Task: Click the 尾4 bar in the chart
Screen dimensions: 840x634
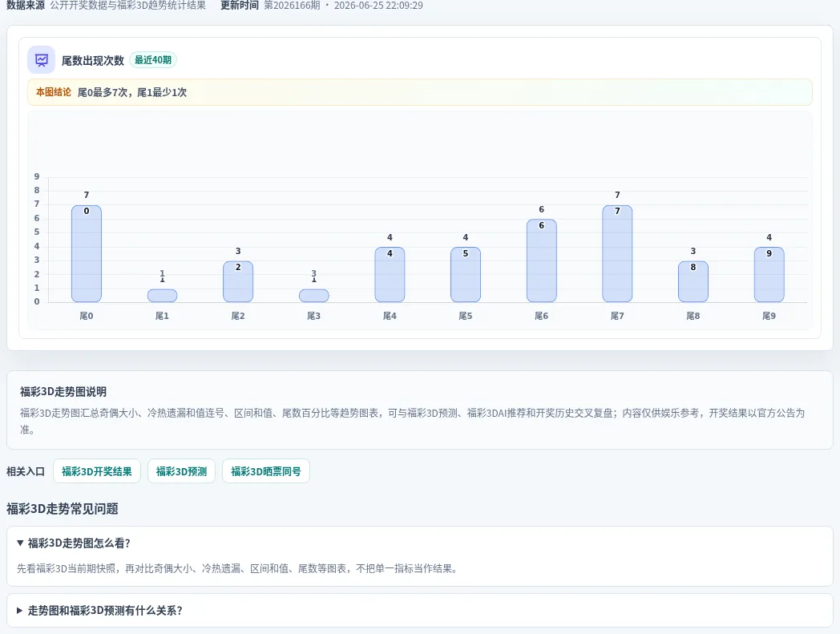Action: (x=390, y=274)
